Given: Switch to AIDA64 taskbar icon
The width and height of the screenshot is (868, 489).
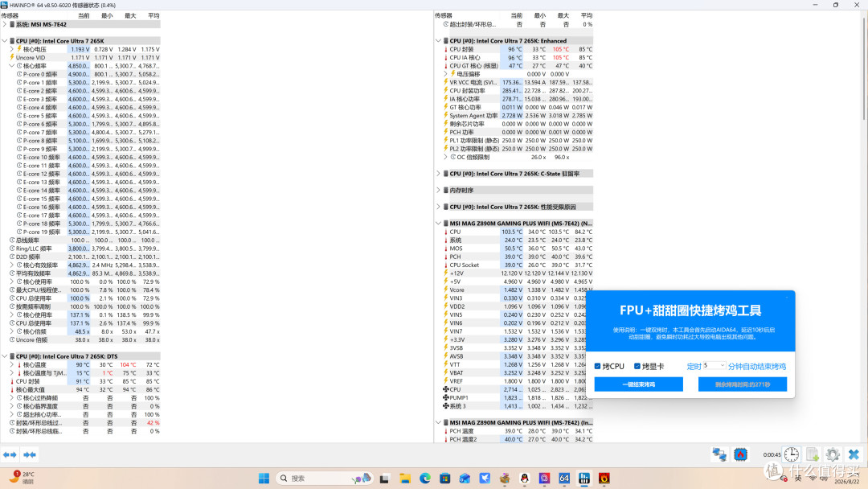Looking at the screenshot, I should pos(564,478).
